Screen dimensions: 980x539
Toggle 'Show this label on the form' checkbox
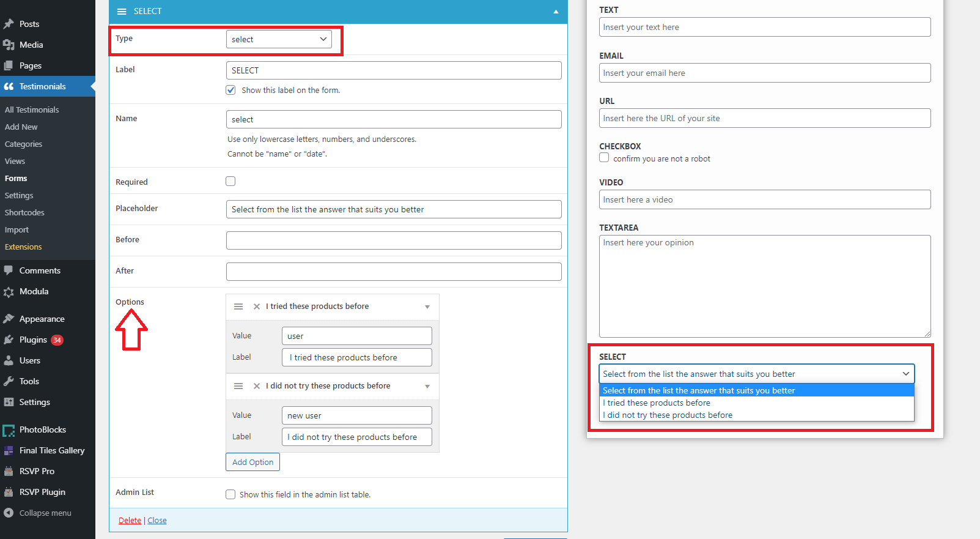point(230,90)
